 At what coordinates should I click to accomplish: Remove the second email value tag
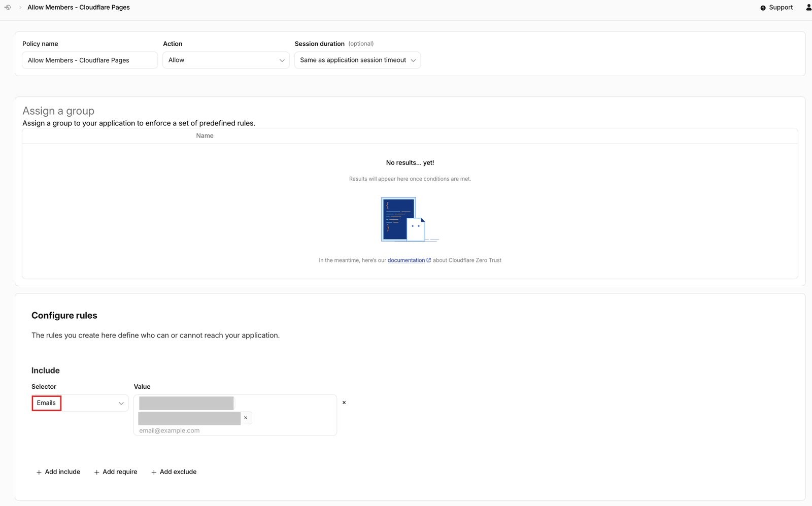[x=246, y=418]
